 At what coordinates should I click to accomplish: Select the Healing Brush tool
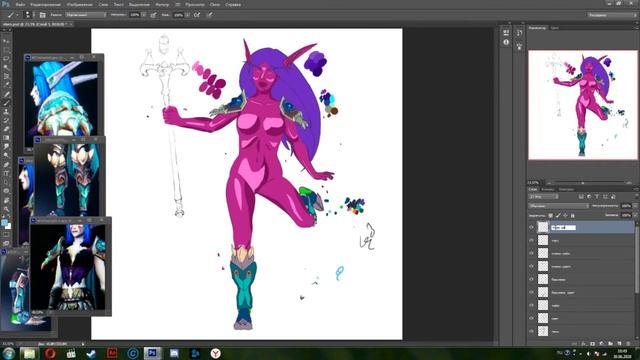[x=6, y=94]
